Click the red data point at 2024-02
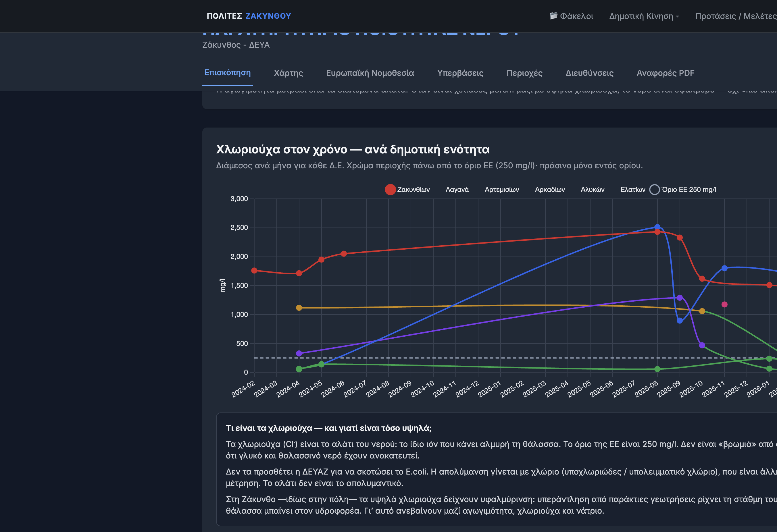This screenshot has height=532, width=777. click(x=254, y=270)
